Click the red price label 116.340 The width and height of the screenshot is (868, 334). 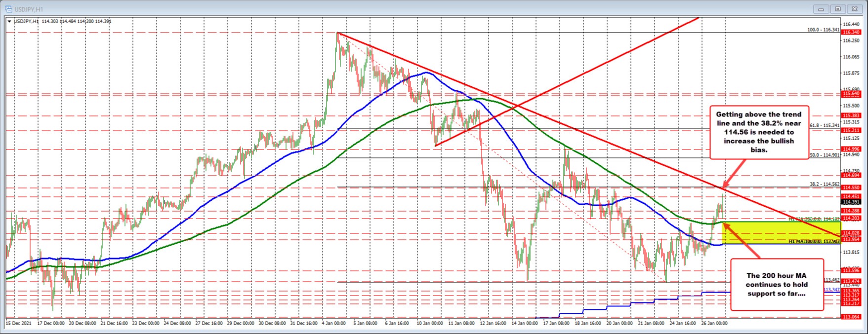[x=851, y=32]
